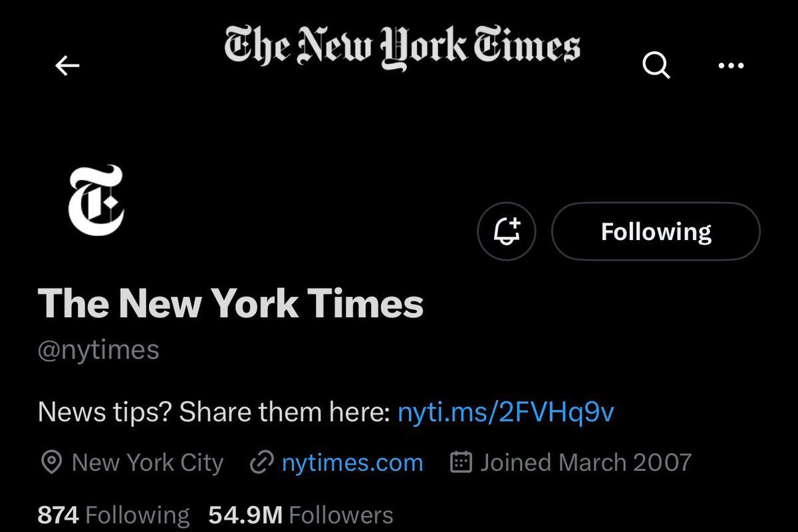
Task: View the 874 Following list
Action: (114, 515)
